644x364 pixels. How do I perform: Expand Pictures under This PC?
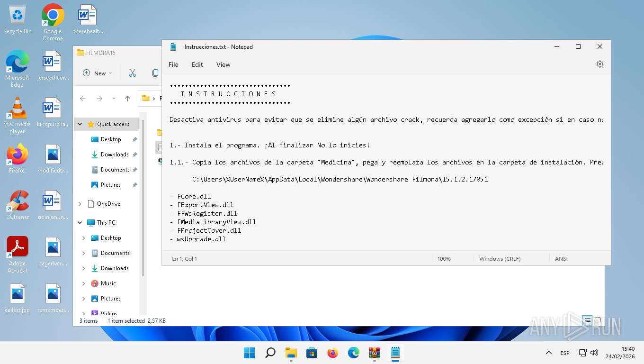click(84, 299)
